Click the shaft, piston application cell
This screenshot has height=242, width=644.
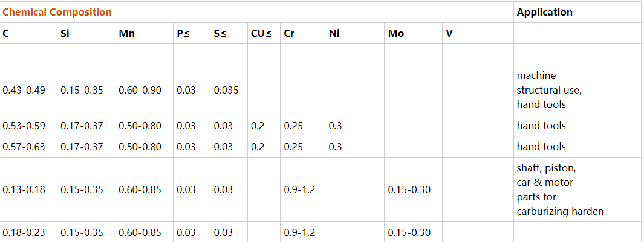pyautogui.click(x=560, y=189)
